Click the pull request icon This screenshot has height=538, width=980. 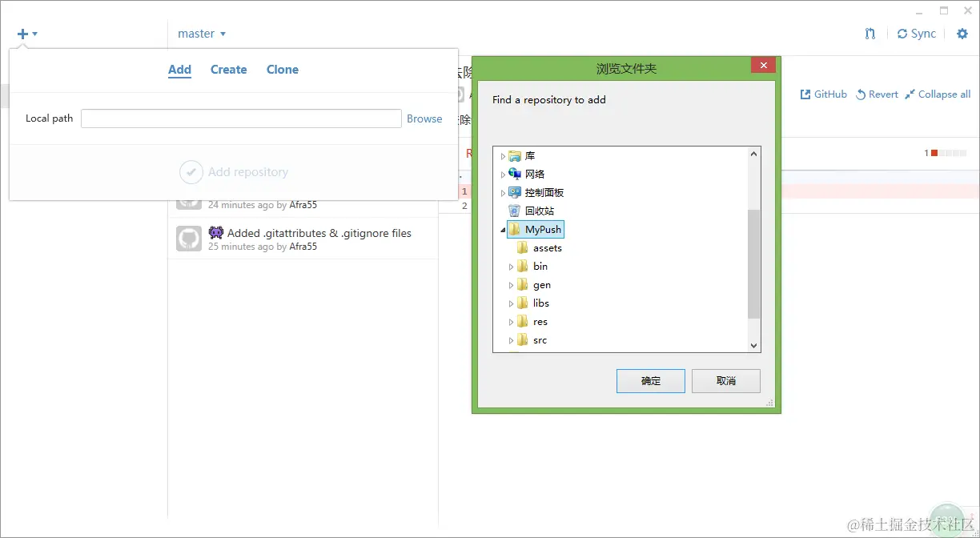click(870, 34)
